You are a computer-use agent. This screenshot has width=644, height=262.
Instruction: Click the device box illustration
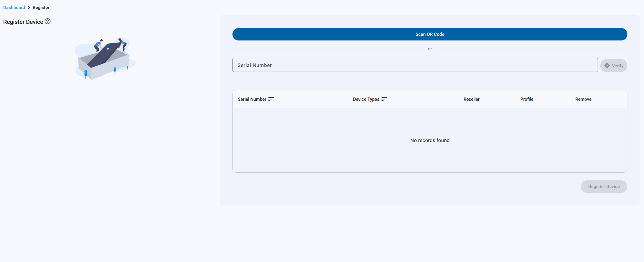click(104, 59)
